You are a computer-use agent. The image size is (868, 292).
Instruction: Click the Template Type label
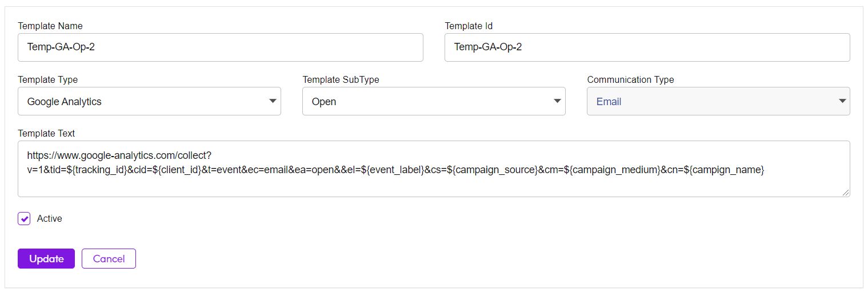[x=48, y=79]
